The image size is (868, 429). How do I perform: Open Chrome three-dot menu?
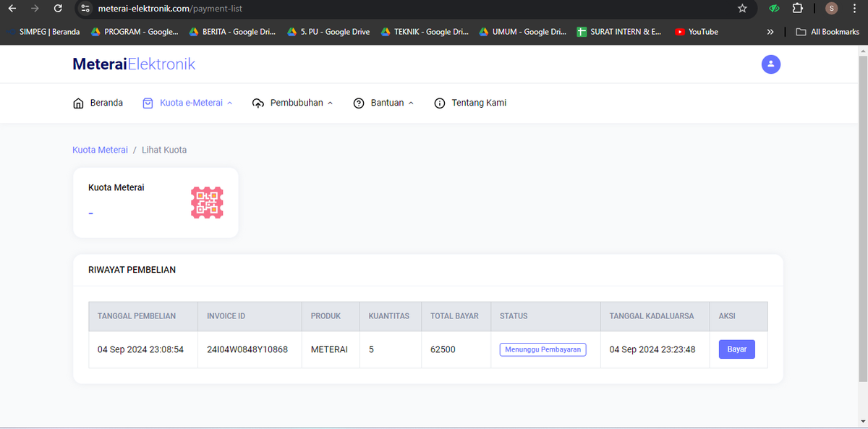pos(855,9)
